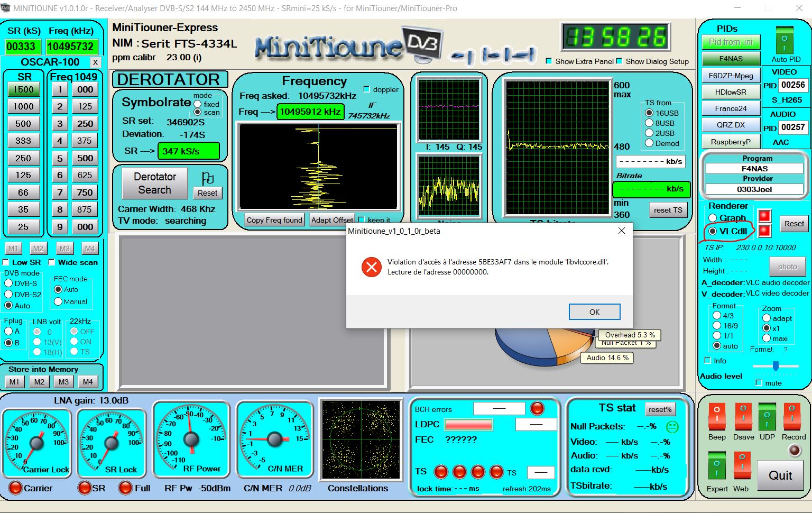Select the 66 SR preset
Image resolution: width=812 pixels, height=513 pixels.
pyautogui.click(x=23, y=193)
